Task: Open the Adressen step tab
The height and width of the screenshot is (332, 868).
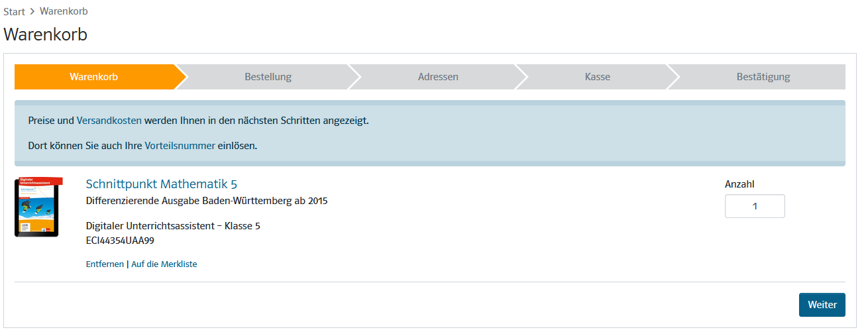Action: [438, 77]
